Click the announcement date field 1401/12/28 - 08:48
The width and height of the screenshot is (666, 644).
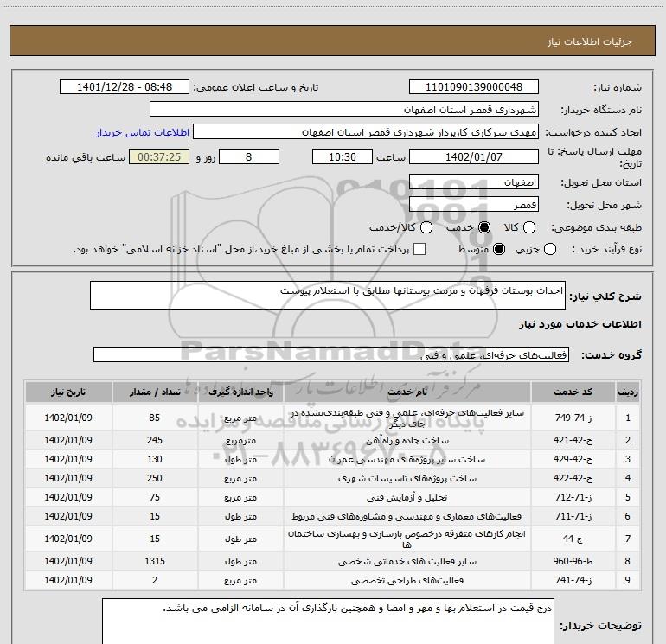click(125, 86)
